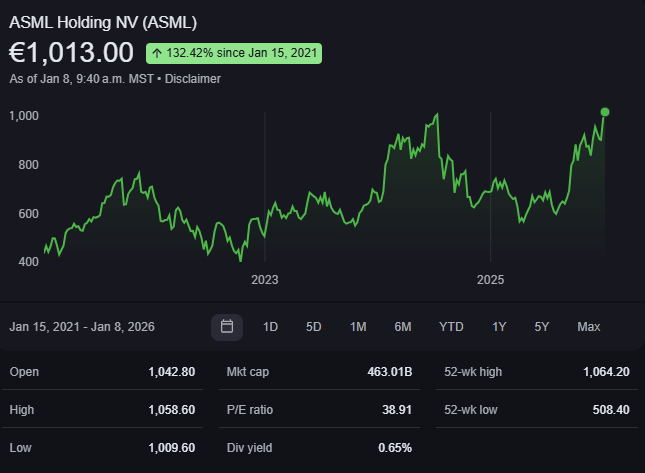Click the P/E ratio label
The image size is (645, 473).
pos(250,410)
